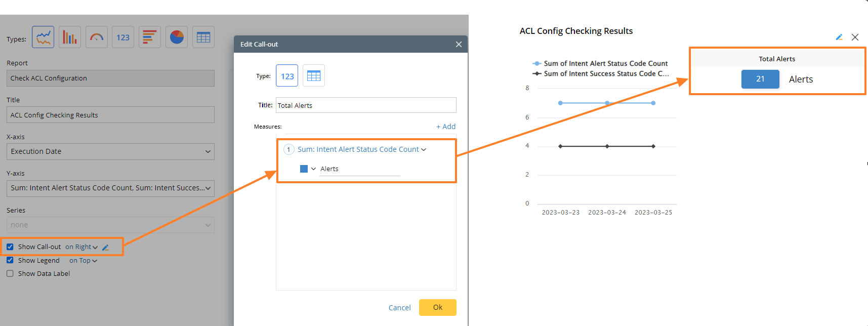
Task: Enable the Show Data Label checkbox
Action: click(10, 274)
